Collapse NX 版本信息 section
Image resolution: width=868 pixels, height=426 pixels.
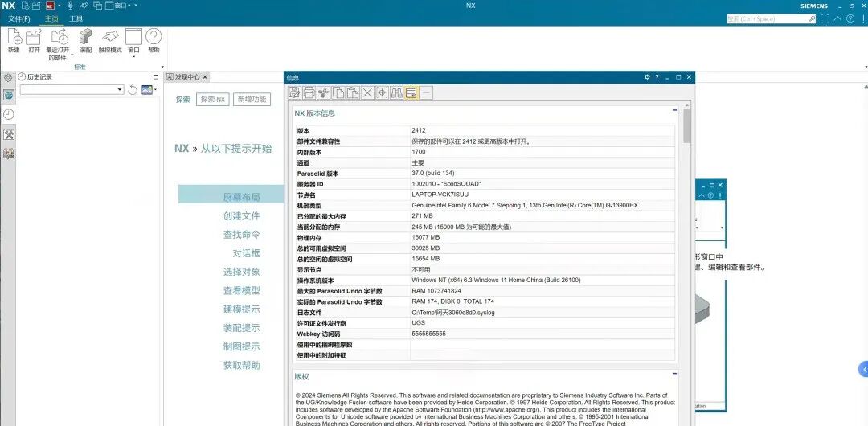(x=674, y=110)
